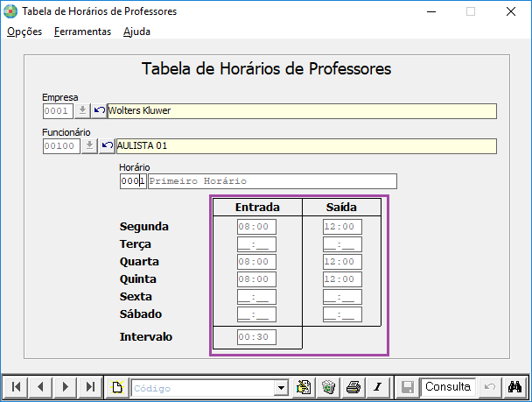Click the Funcionário code field 00100
The width and height of the screenshot is (532, 402).
tap(61, 146)
